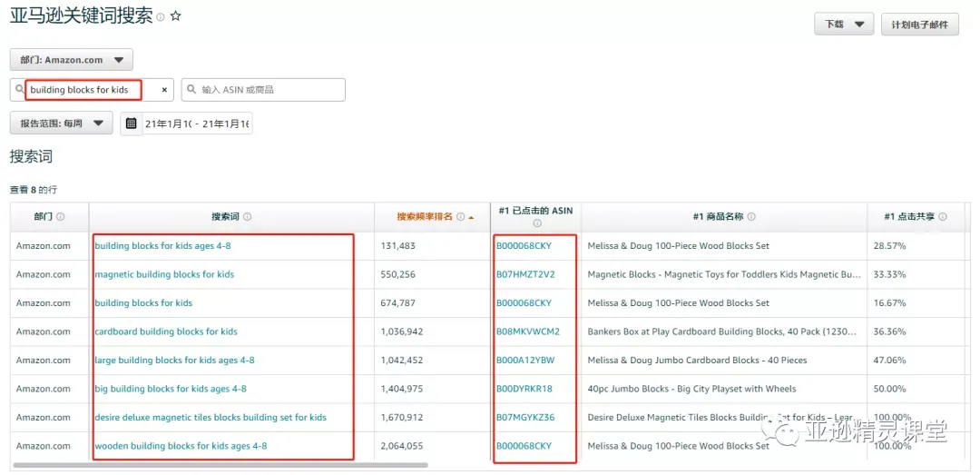Open 'building blocks for kids ages 4-8' link
This screenshot has width=980, height=475.
click(x=162, y=246)
